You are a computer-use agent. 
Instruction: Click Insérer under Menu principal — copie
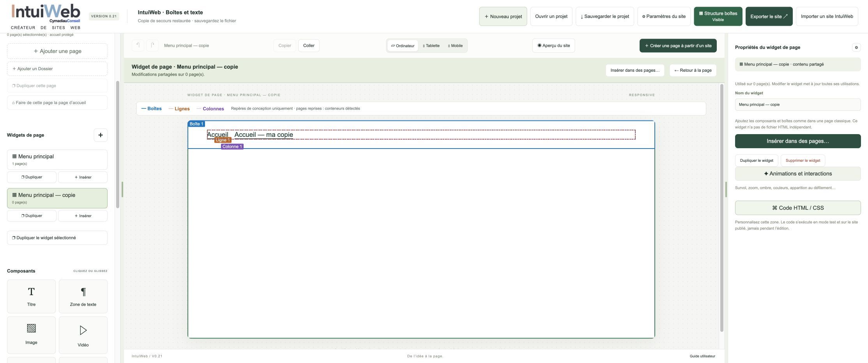[83, 216]
